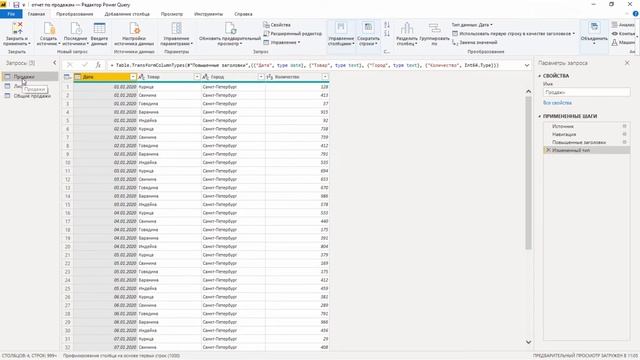Open the File tab
Screen dimensions: 640x360
point(11,14)
